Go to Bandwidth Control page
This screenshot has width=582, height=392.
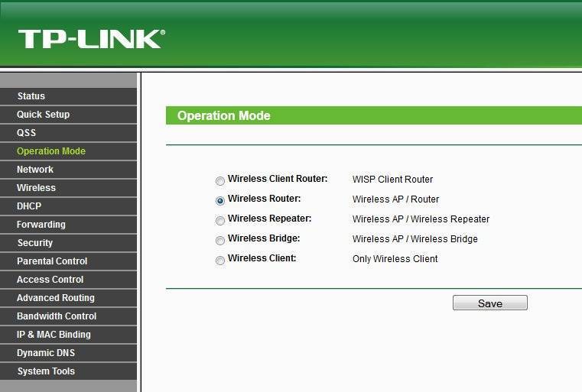pos(68,316)
